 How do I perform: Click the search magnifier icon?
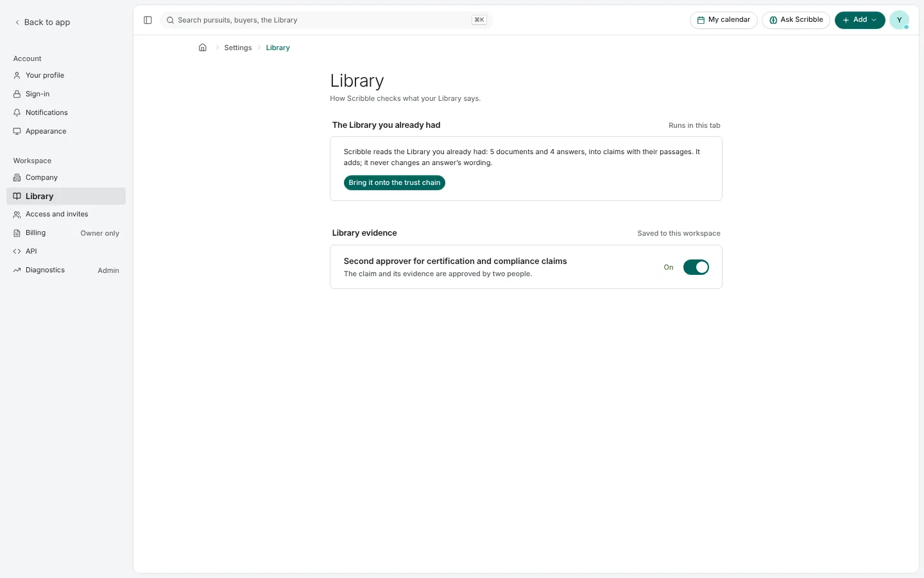170,20
